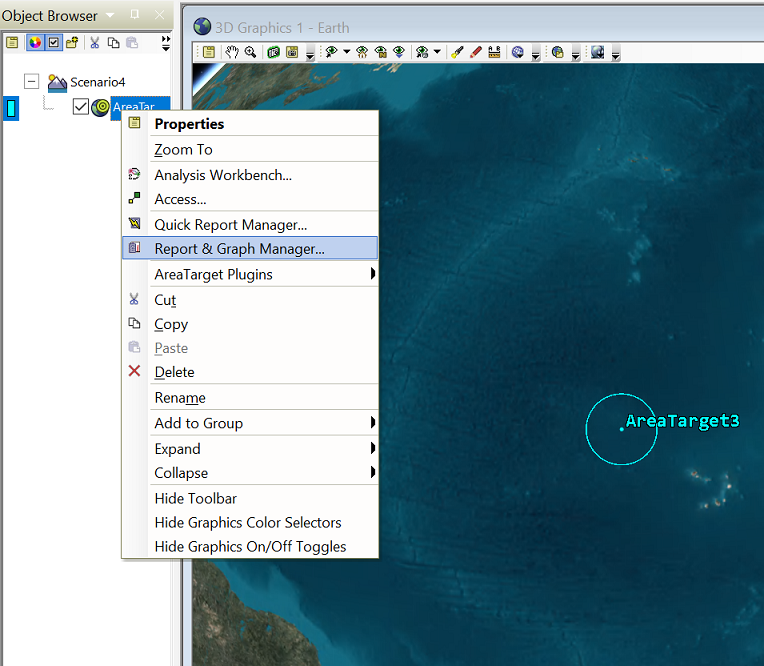The width and height of the screenshot is (764, 666).
Task: Open the Object Browser window position dropdown
Action: (x=111, y=15)
